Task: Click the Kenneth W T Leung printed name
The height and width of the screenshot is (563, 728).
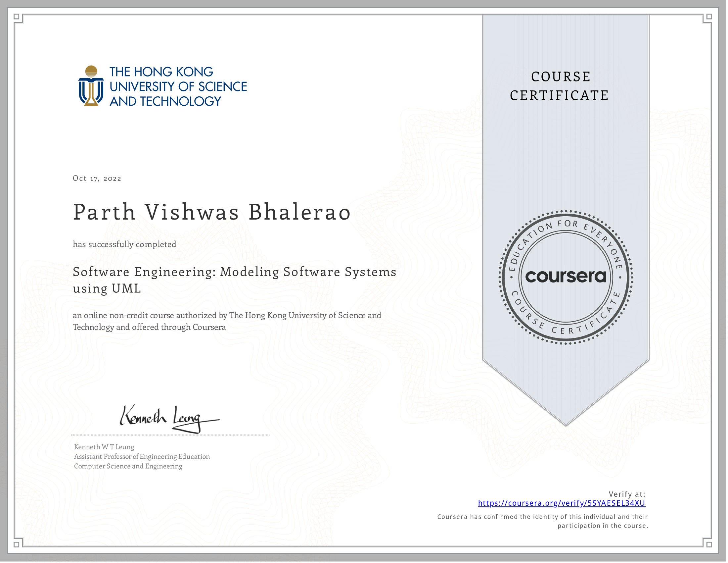Action: (x=104, y=447)
